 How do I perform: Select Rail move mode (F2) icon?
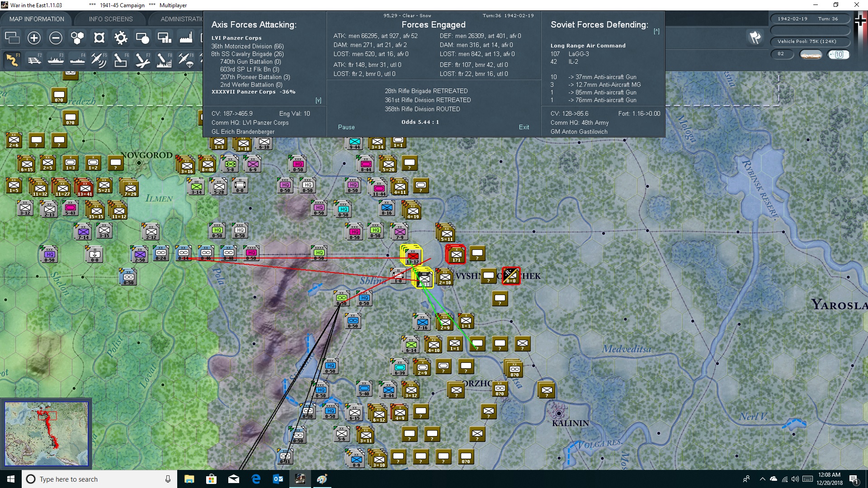[x=34, y=60]
